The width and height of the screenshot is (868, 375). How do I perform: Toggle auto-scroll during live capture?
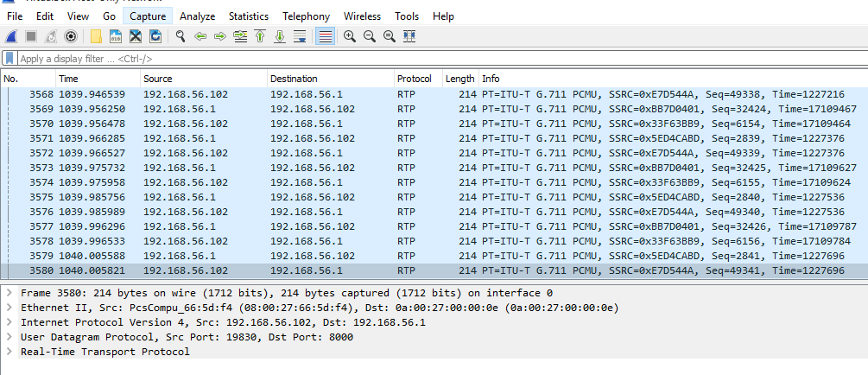[300, 36]
